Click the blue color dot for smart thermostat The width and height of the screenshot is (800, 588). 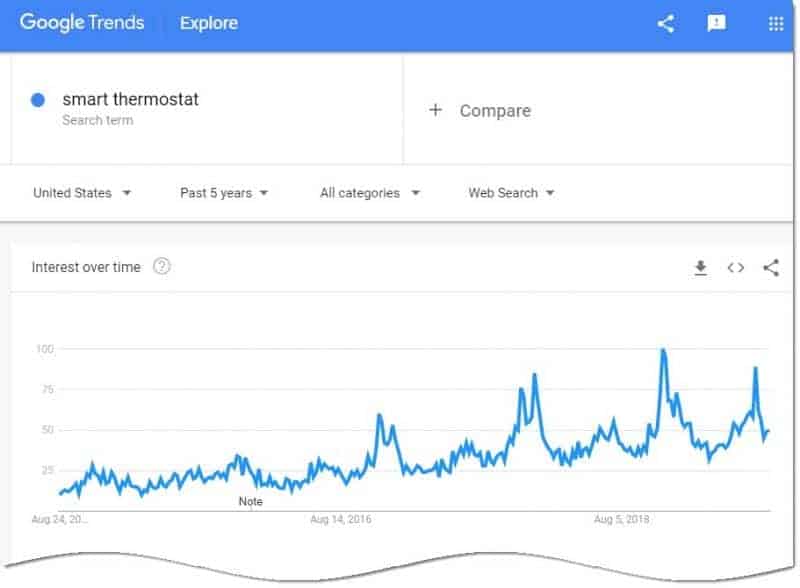pos(38,100)
